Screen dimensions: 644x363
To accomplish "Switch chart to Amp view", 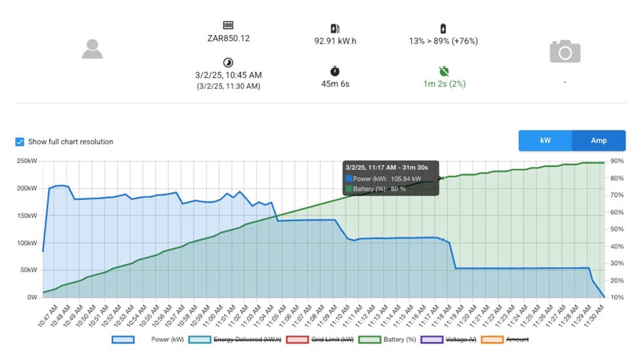I will tap(598, 140).
